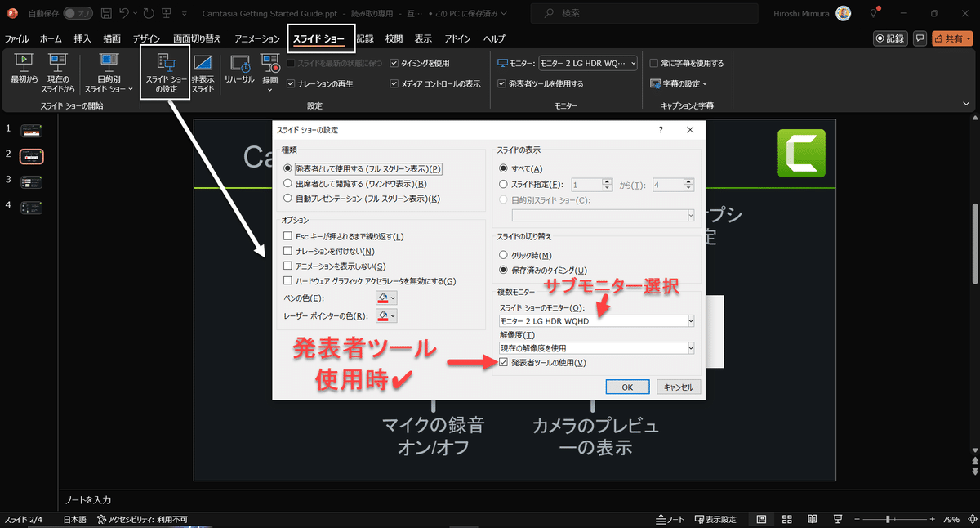The width and height of the screenshot is (980, 528).
Task: Toggle the ノート notes button in status bar
Action: pos(670,519)
